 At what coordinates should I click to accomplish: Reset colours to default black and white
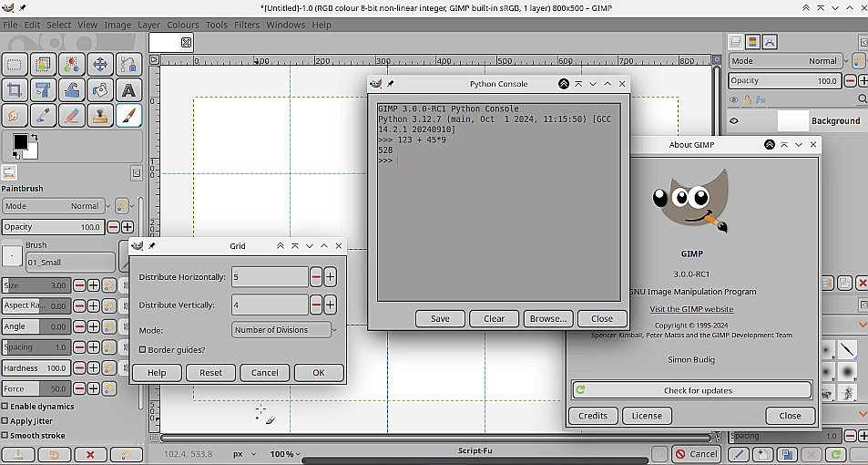pyautogui.click(x=16, y=156)
